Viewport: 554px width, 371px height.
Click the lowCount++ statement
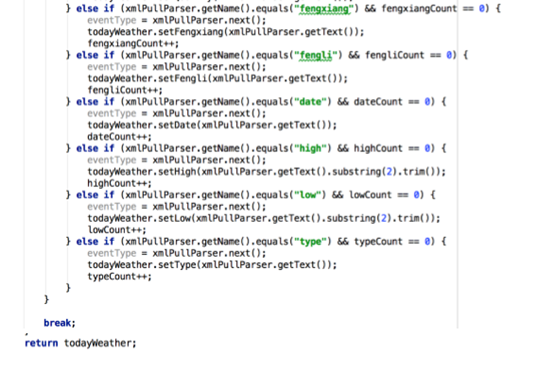pyautogui.click(x=117, y=230)
